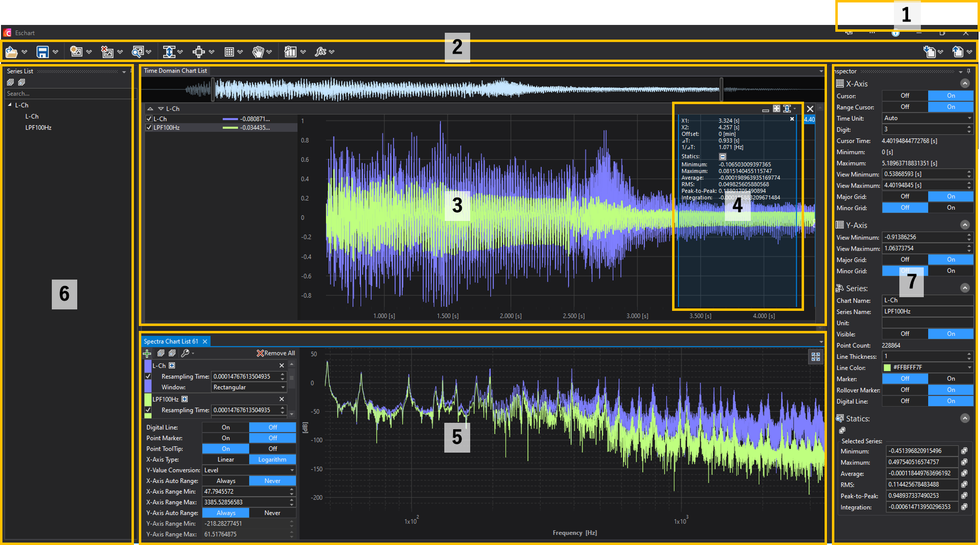Open the Time Unit Auto dropdown
Screen dimensions: 980x545
[927, 118]
